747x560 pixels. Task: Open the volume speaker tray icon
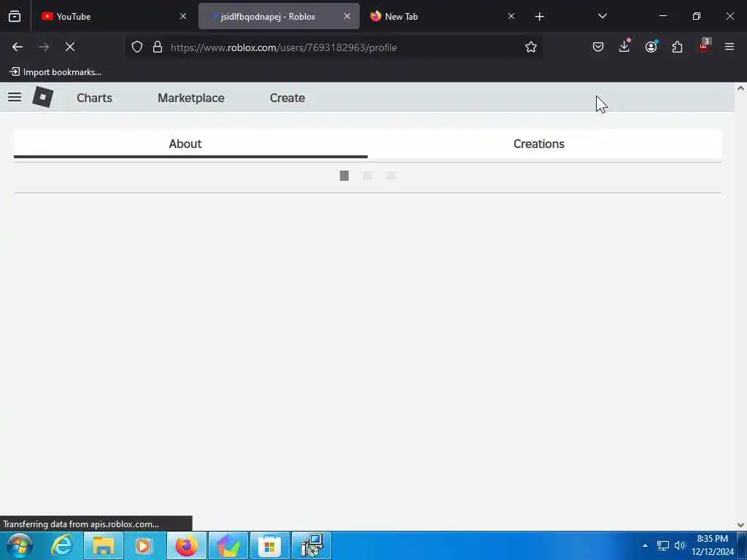(x=679, y=545)
